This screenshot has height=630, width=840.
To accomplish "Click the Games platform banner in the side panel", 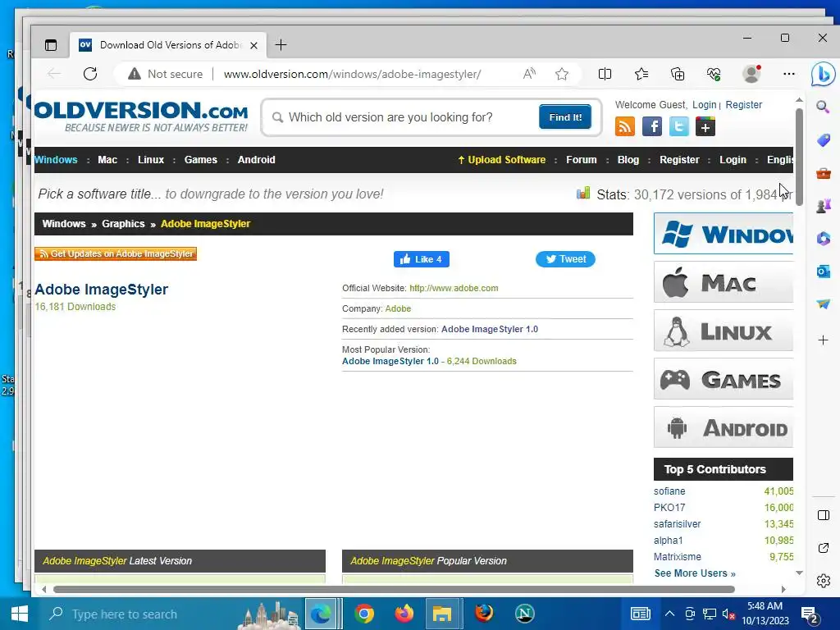I will coord(724,379).
